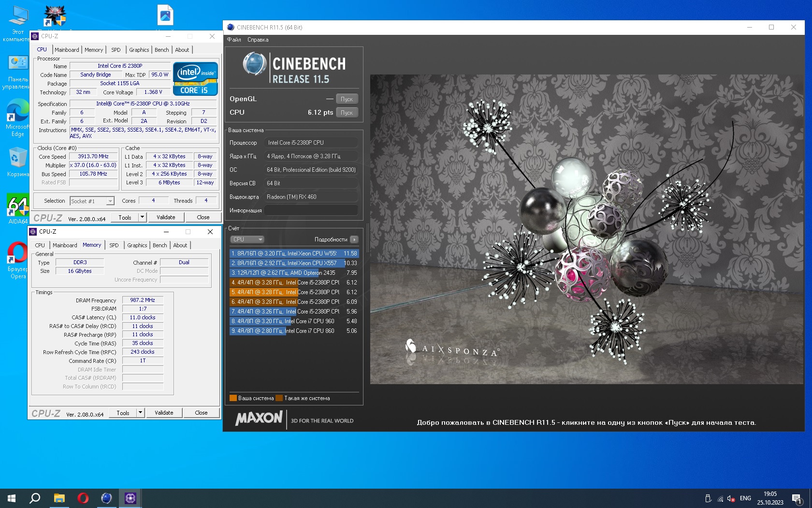The width and height of the screenshot is (812, 508).
Task: Open the Справка menu in Cinebench
Action: pyautogui.click(x=258, y=40)
